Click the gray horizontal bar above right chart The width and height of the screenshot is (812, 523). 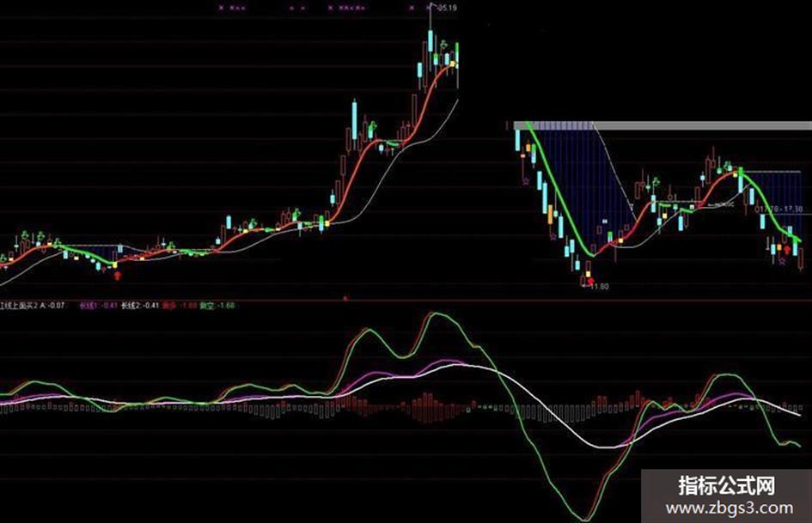(662, 125)
